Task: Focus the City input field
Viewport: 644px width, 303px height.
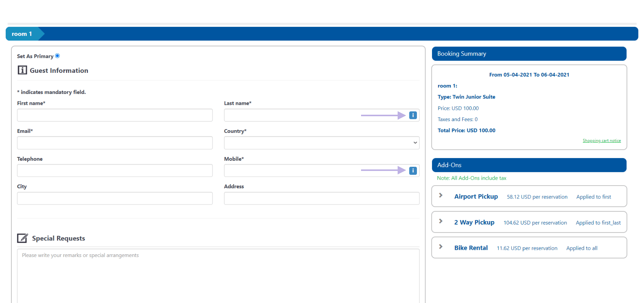Action: [x=115, y=198]
